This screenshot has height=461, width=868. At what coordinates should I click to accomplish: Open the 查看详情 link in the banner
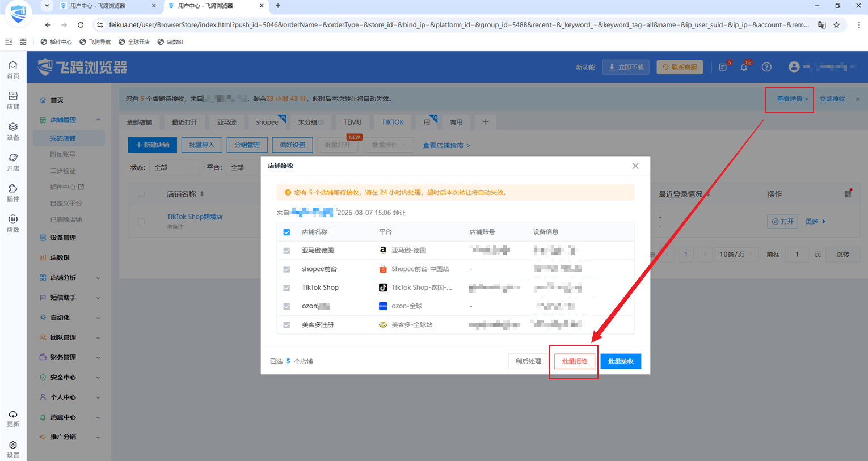792,99
